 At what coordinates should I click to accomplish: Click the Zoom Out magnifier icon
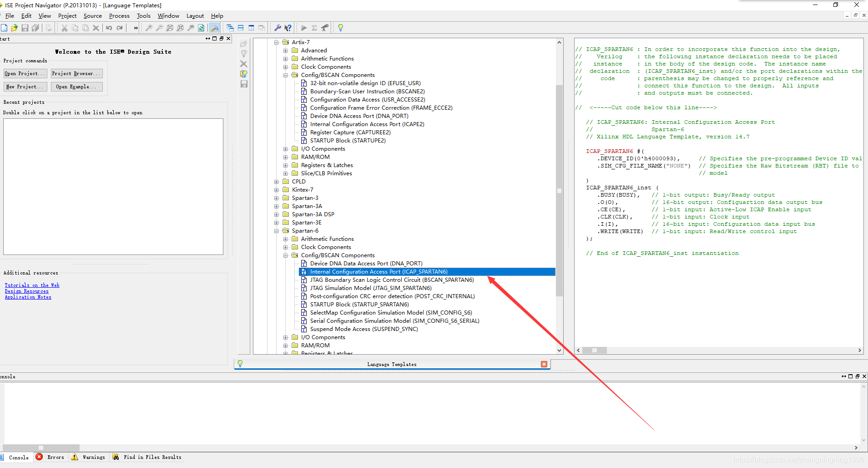159,28
